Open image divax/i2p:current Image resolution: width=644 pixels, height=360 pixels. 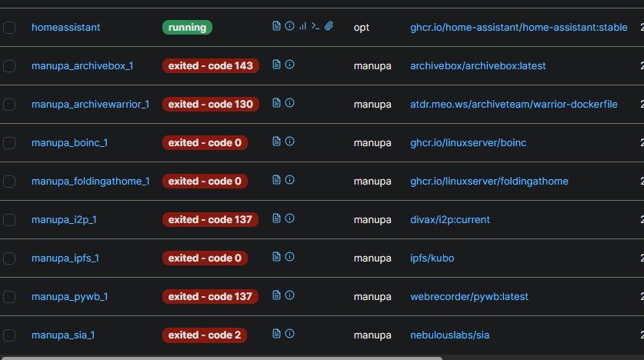[450, 220]
